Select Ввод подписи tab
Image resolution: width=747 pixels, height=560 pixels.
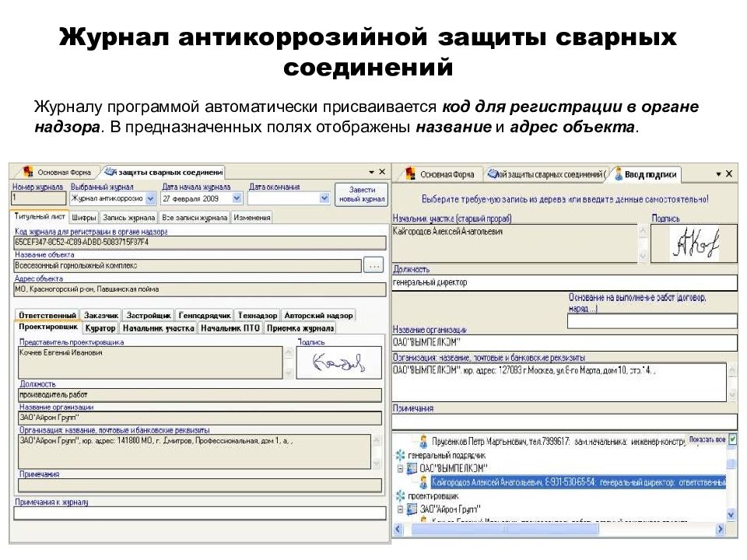tap(646, 174)
